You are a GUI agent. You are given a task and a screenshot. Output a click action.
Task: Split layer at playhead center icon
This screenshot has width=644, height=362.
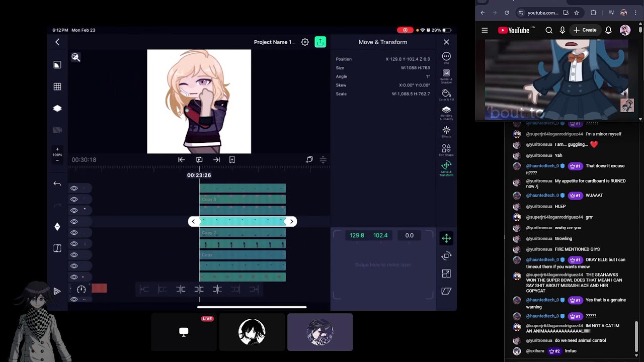(199, 289)
